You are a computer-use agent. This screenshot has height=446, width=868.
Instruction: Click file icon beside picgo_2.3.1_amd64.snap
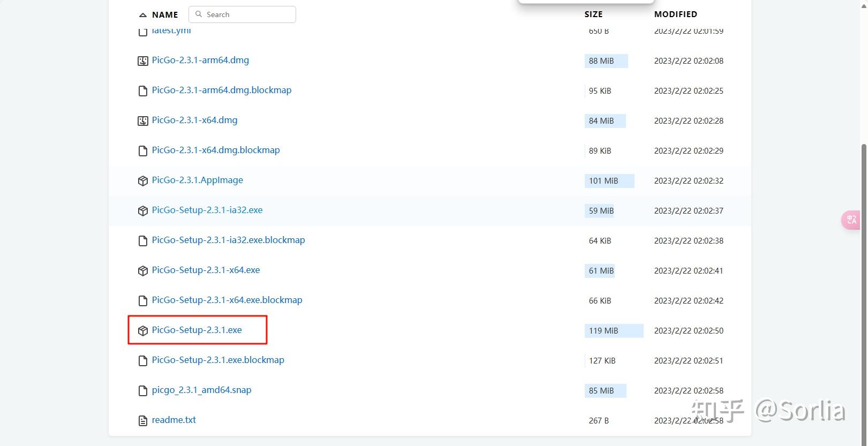pos(143,391)
